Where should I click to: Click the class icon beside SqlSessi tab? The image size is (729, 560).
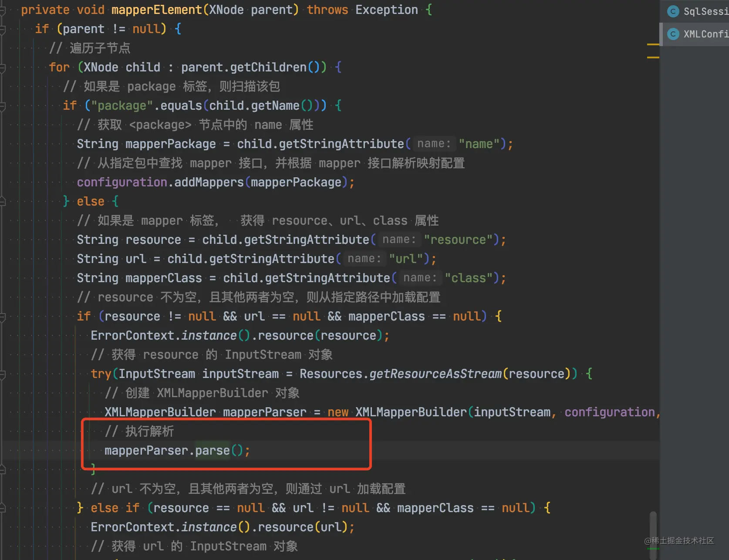click(673, 11)
